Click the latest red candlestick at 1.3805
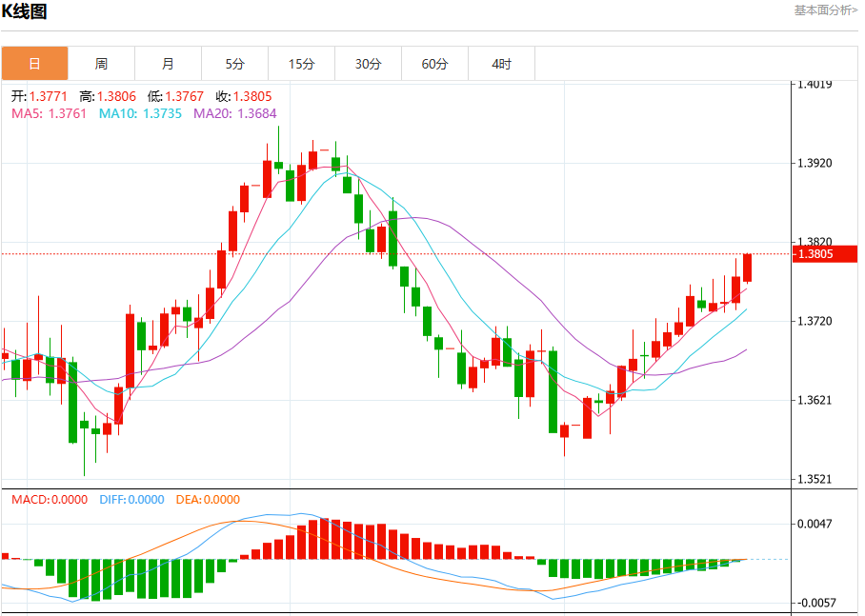Image resolution: width=865 pixels, height=616 pixels. 747,268
